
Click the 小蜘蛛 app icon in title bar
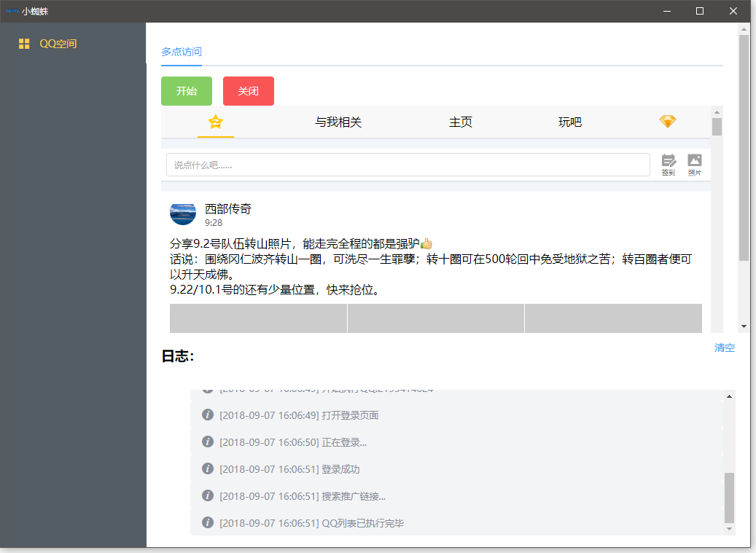[12, 11]
